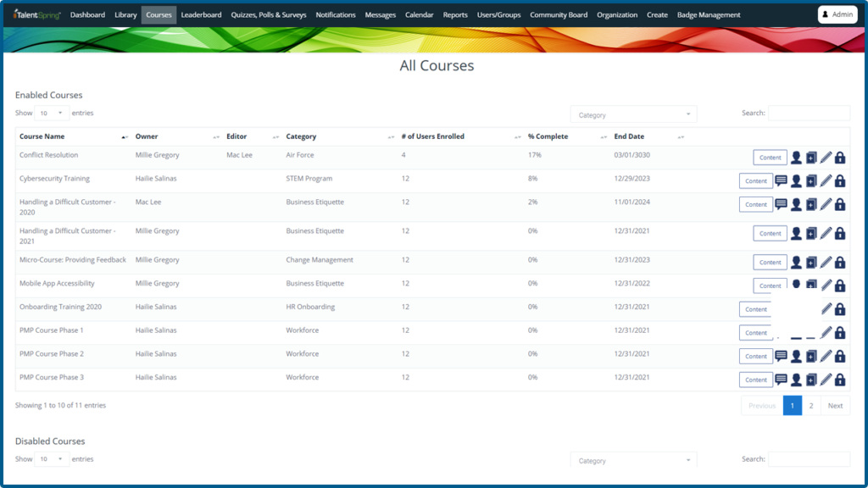Edit PMP Course Phase 3 with pencil icon
The image size is (868, 488).
(x=826, y=380)
